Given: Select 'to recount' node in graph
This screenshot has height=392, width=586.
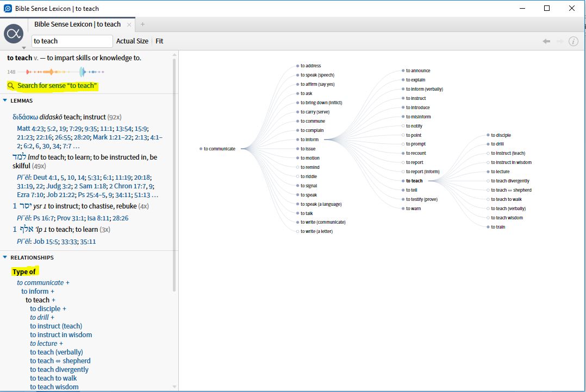Looking at the screenshot, I should pyautogui.click(x=414, y=154).
